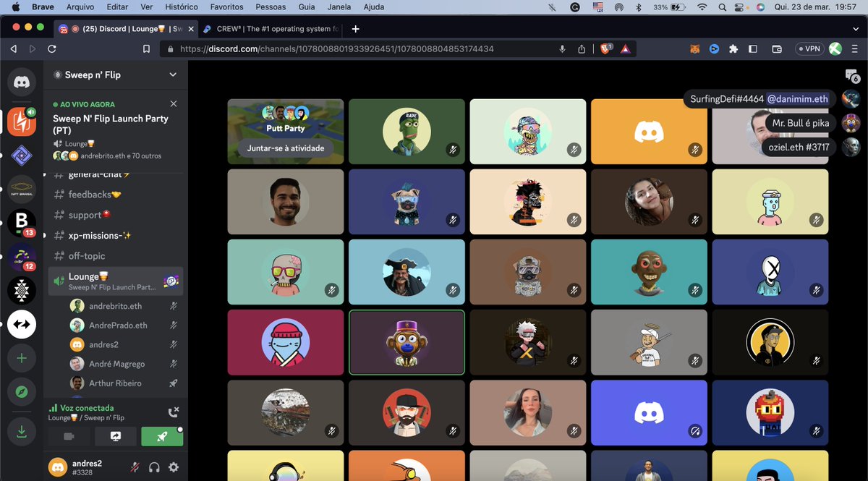The width and height of the screenshot is (868, 481).
Task: Open the support channel
Action: [x=116, y=215]
